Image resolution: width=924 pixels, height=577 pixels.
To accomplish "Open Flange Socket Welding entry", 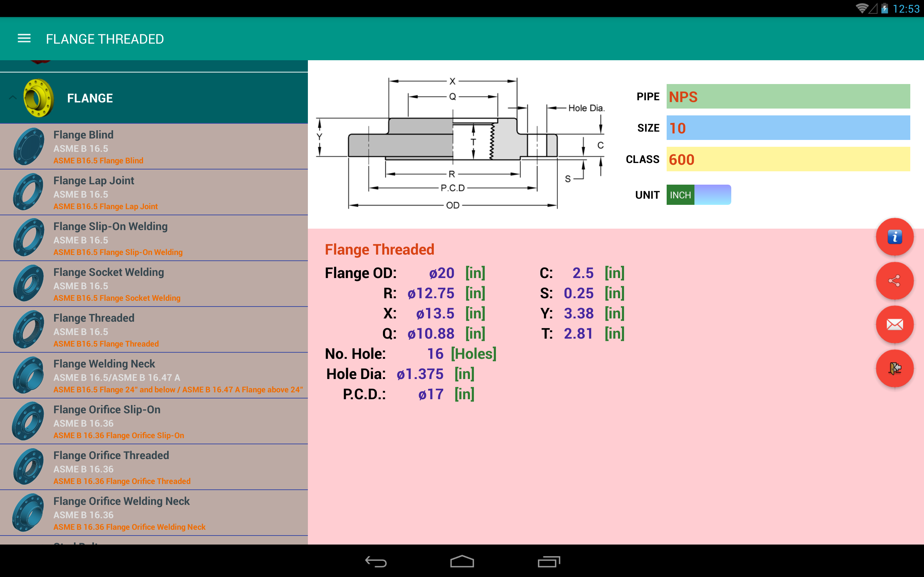I will (x=154, y=284).
